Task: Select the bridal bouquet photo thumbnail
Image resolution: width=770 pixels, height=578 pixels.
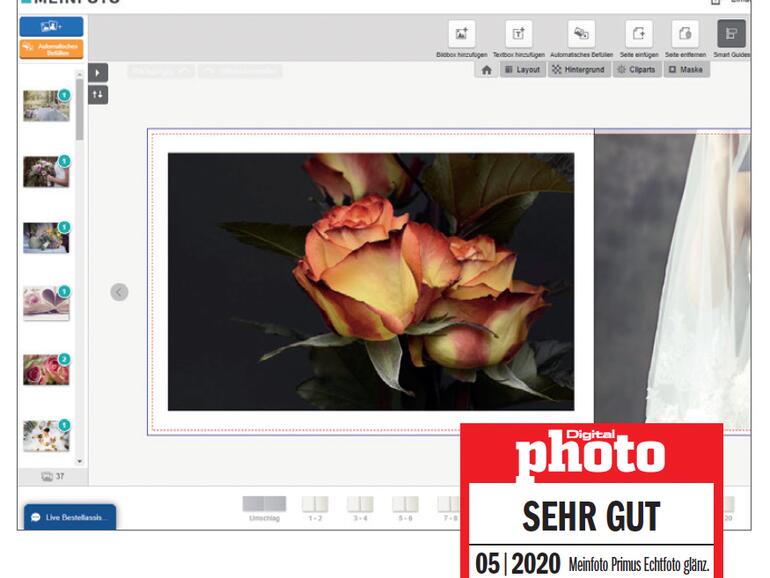Action: tap(46, 171)
